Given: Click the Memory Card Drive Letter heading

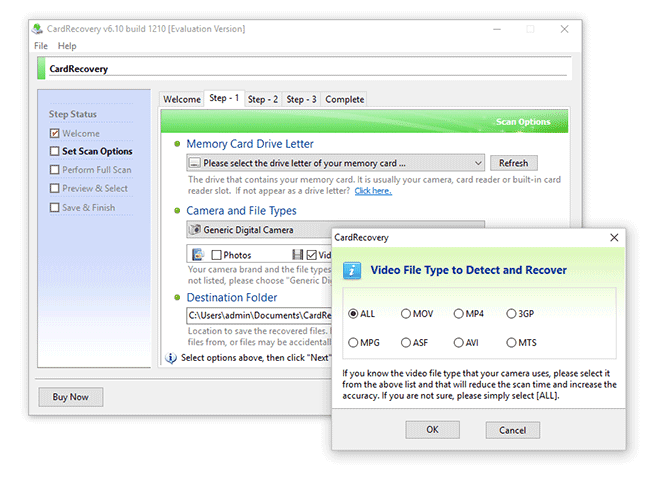Looking at the screenshot, I should coord(250,144).
